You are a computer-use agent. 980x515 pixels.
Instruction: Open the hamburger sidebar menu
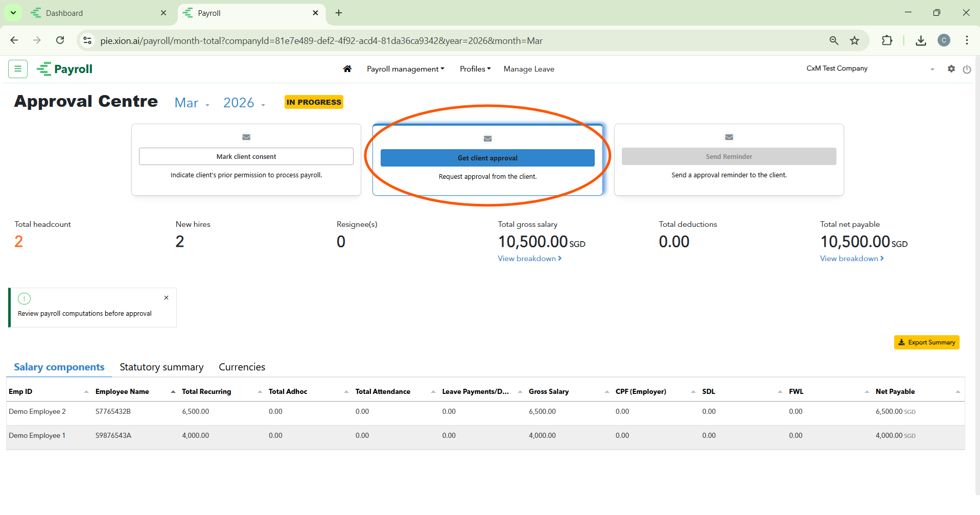[x=18, y=69]
